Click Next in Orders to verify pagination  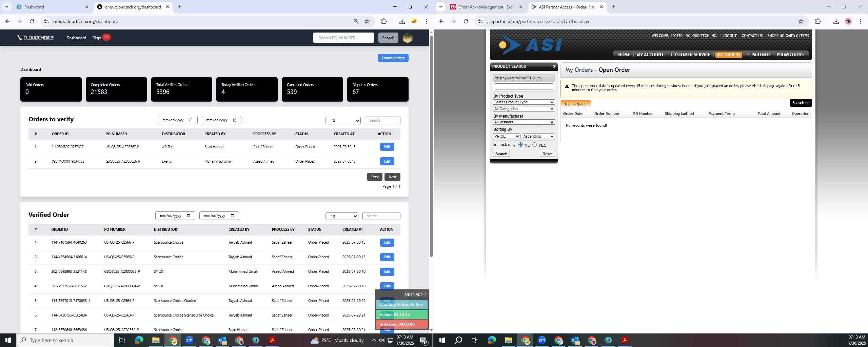point(392,177)
